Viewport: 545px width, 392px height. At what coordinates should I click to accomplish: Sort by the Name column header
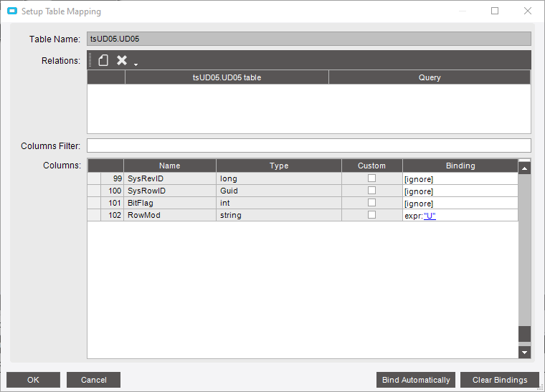point(170,166)
